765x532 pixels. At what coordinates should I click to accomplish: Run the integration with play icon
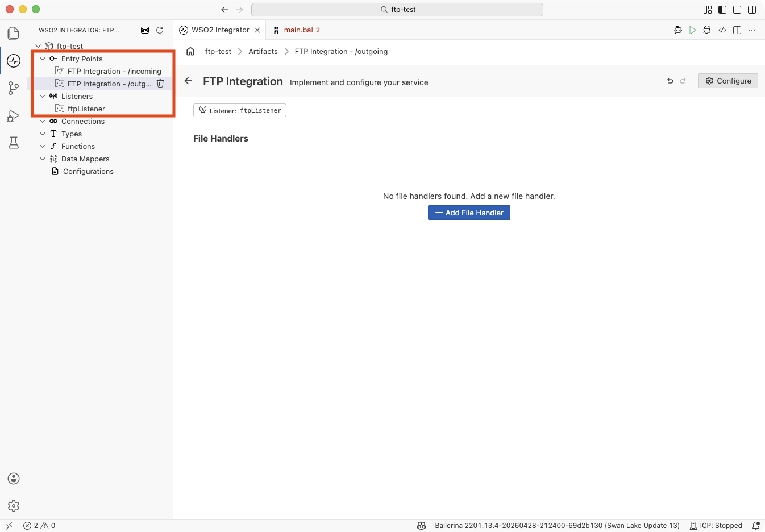[x=692, y=30]
